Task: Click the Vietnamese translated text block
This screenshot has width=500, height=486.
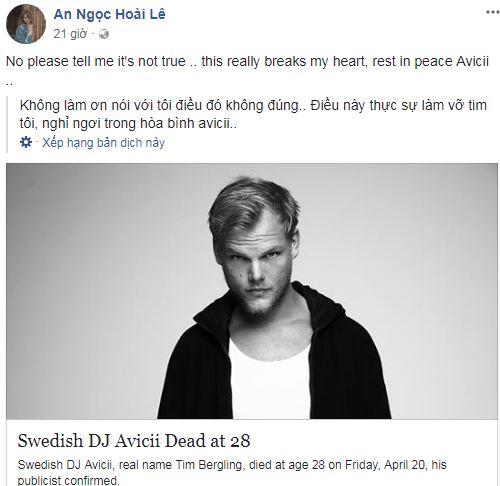Action: click(x=253, y=114)
